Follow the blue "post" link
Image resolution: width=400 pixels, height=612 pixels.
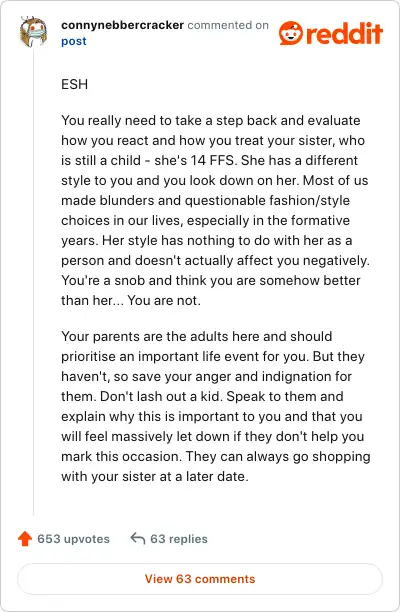coord(74,41)
